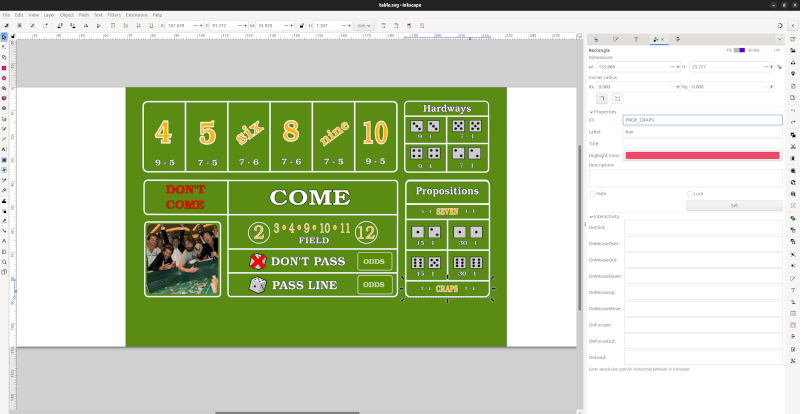Click the Undo icon in commands bar

[x=793, y=110]
